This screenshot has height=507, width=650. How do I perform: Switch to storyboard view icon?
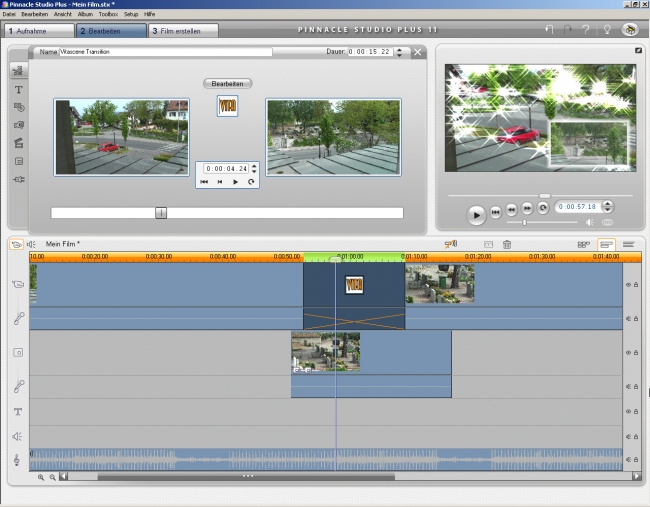tap(583, 244)
